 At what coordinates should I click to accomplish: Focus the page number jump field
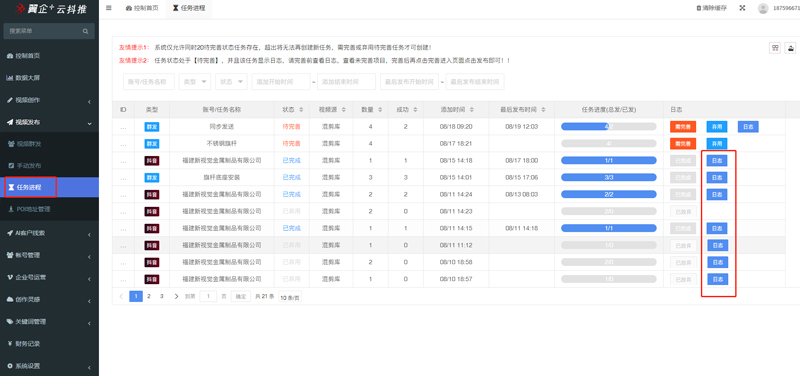(208, 296)
